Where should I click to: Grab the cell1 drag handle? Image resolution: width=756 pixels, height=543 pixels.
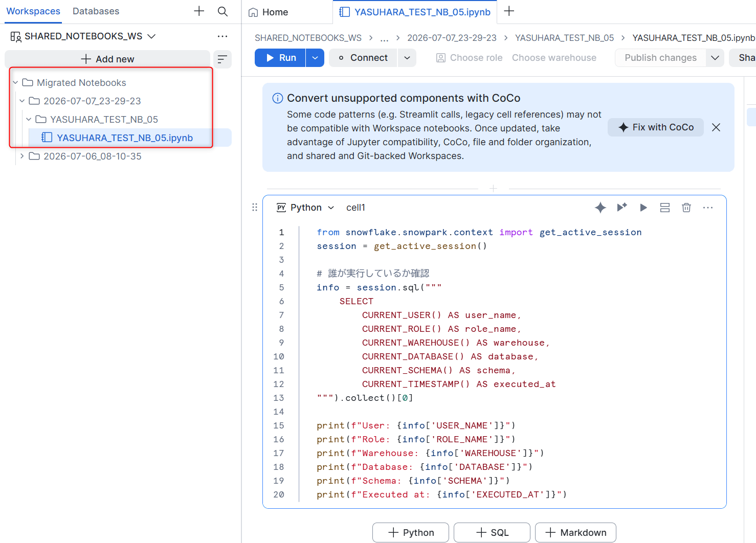pos(255,207)
